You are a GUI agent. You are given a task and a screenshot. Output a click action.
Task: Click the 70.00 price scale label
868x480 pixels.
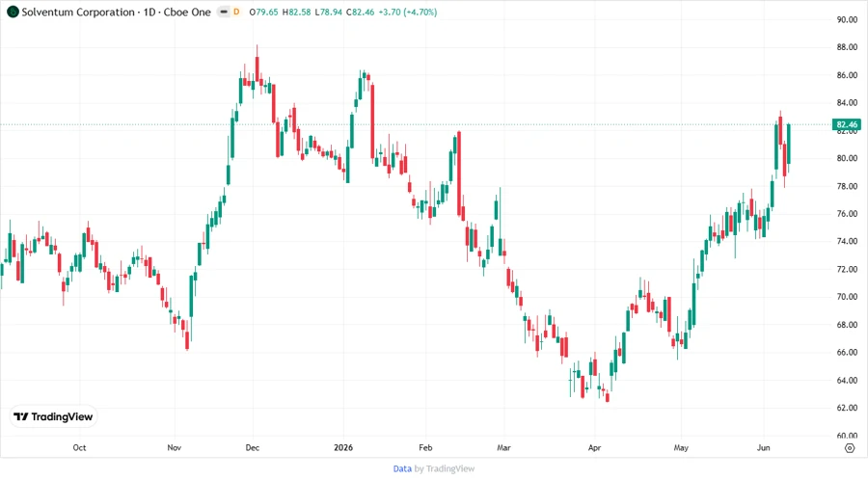[847, 297]
